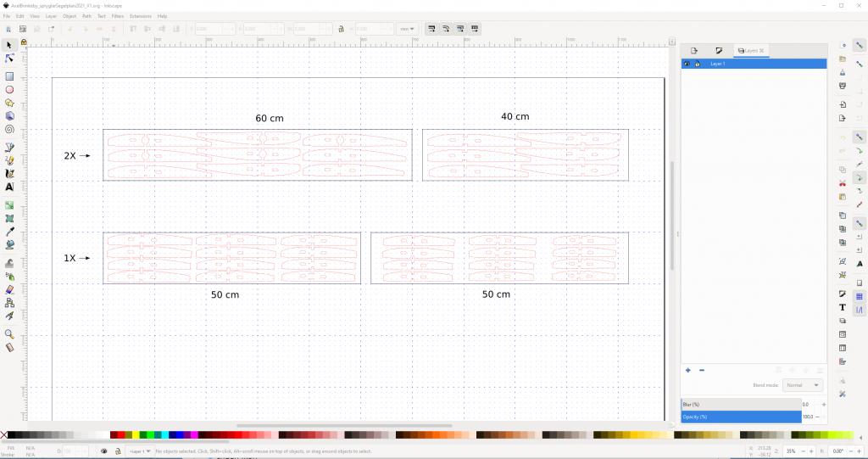Image resolution: width=868 pixels, height=459 pixels.
Task: Open the Extensions menu
Action: point(141,16)
